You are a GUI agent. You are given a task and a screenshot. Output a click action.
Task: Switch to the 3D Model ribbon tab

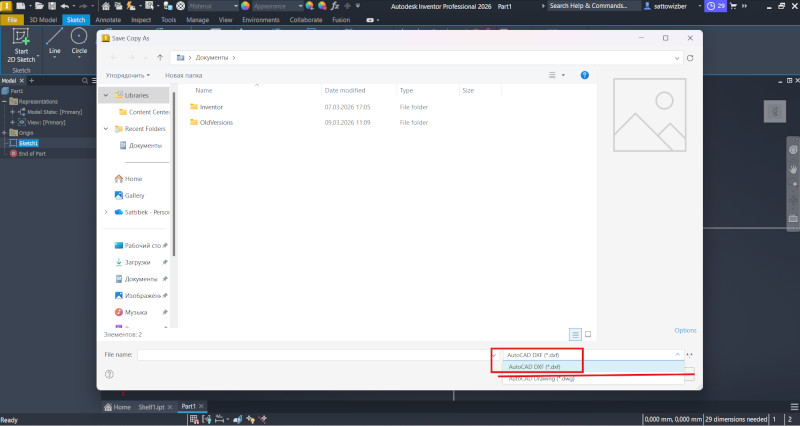click(43, 20)
